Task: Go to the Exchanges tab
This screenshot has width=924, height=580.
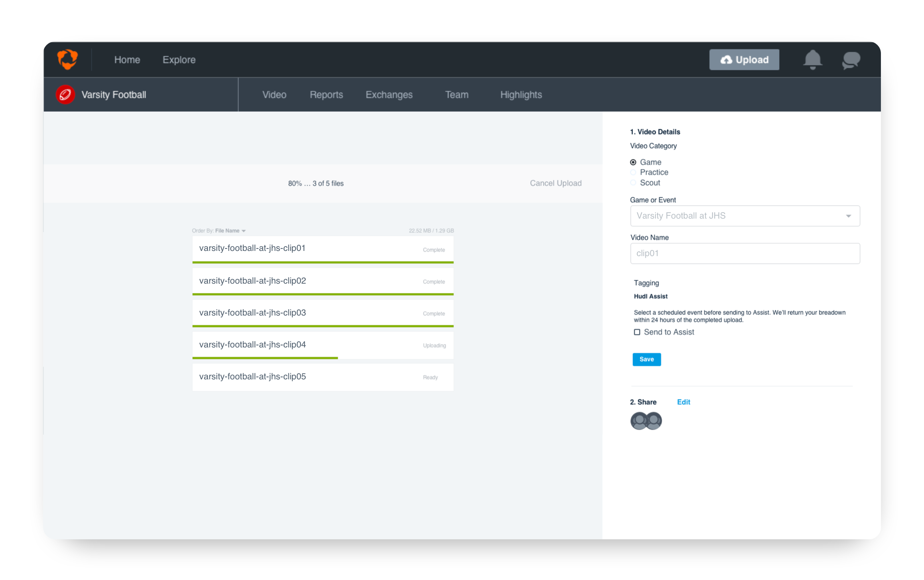Action: [389, 95]
